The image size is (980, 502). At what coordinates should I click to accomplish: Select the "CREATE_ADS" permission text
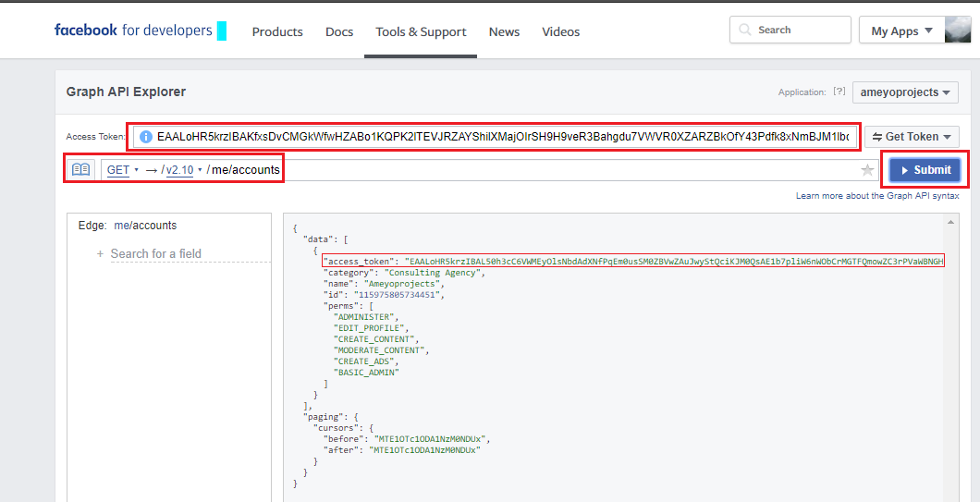[x=364, y=361]
